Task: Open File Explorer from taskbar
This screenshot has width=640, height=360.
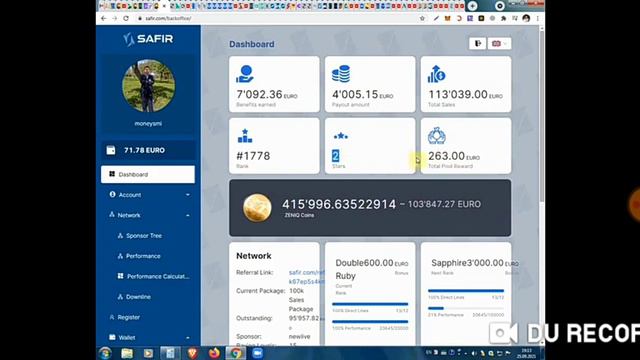Action: (x=127, y=353)
